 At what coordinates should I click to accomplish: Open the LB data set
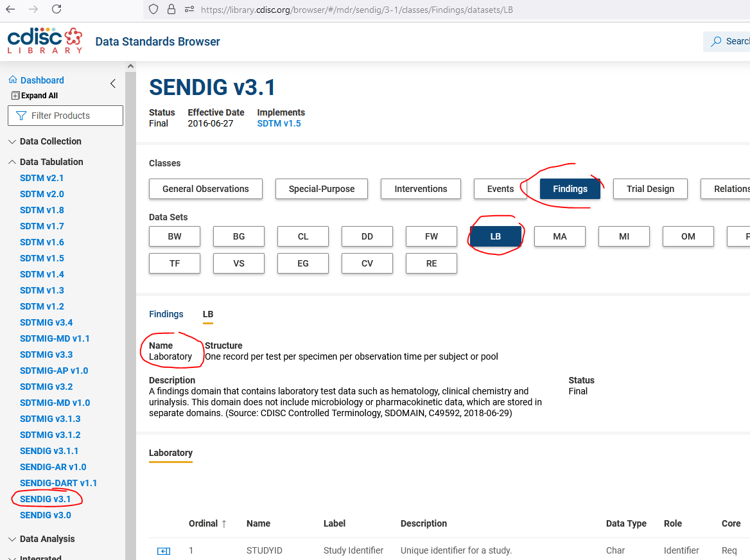496,236
